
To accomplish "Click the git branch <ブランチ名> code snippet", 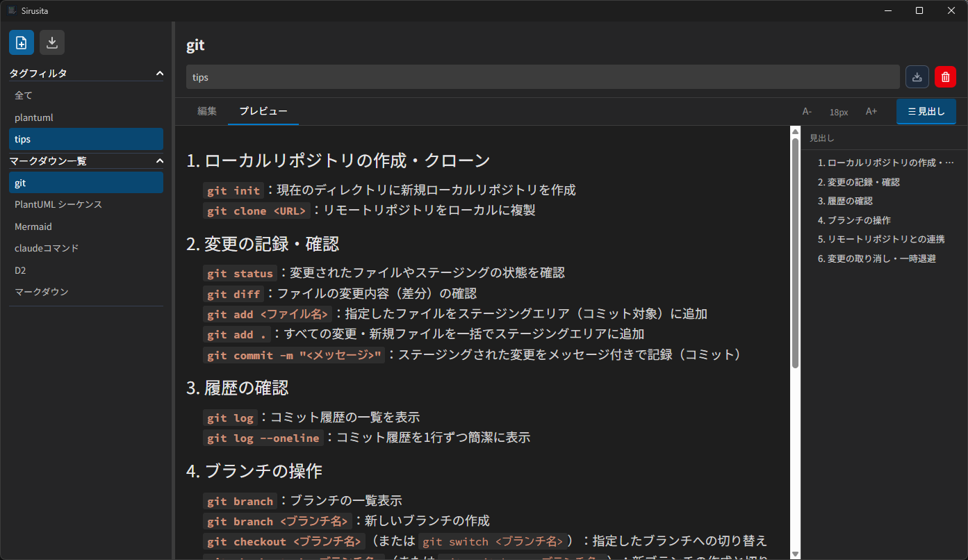I will [x=278, y=521].
